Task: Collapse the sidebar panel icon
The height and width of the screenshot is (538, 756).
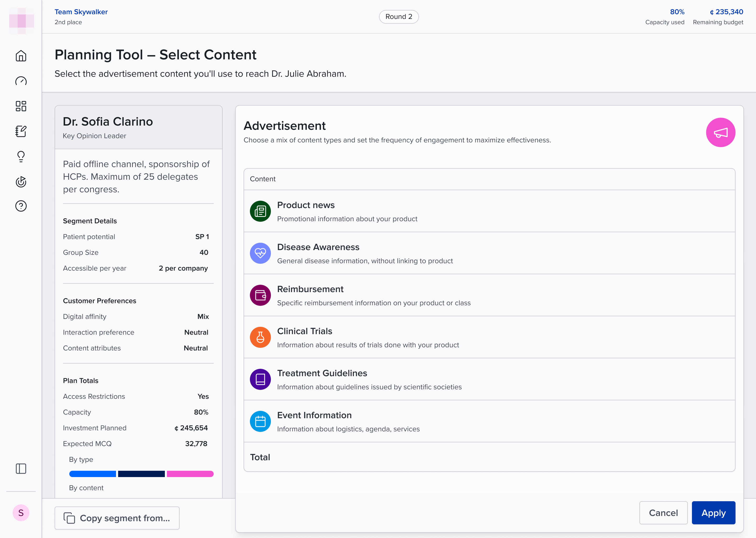Action: [21, 468]
